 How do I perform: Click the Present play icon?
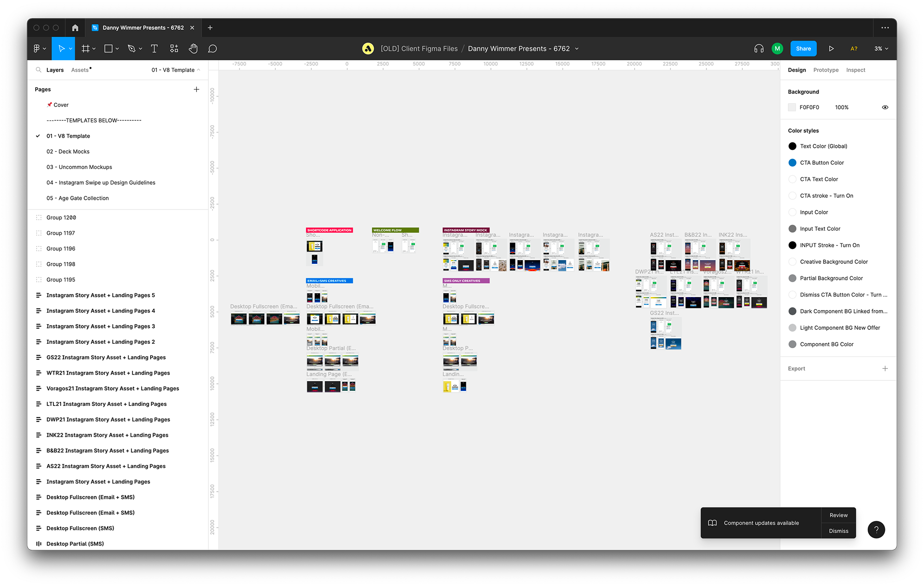(831, 49)
